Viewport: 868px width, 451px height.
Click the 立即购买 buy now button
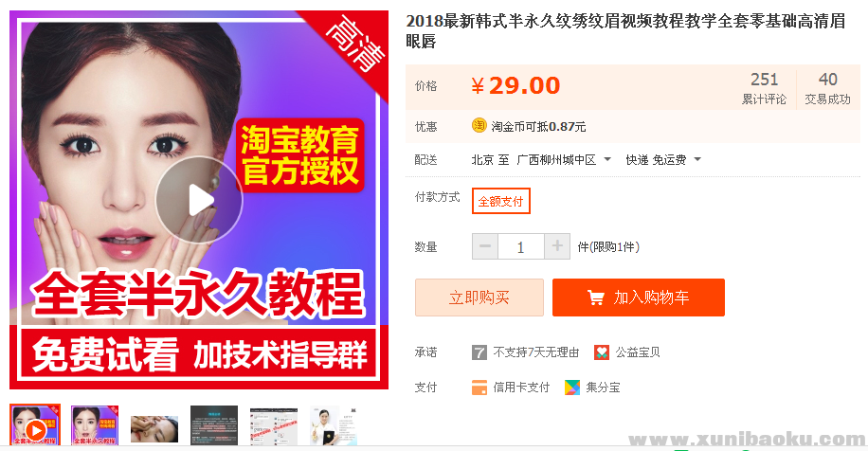tap(479, 298)
